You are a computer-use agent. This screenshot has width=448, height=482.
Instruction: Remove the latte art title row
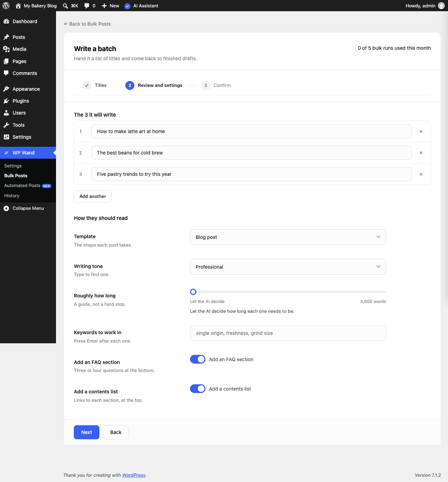click(421, 131)
